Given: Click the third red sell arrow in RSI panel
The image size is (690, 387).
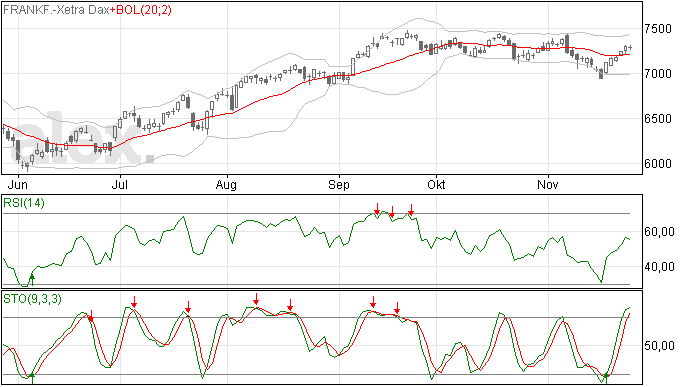Looking at the screenshot, I should [x=411, y=210].
